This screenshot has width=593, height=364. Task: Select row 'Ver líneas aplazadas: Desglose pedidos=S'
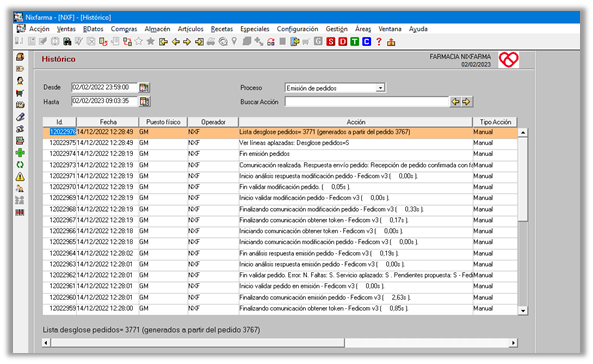[x=280, y=143]
